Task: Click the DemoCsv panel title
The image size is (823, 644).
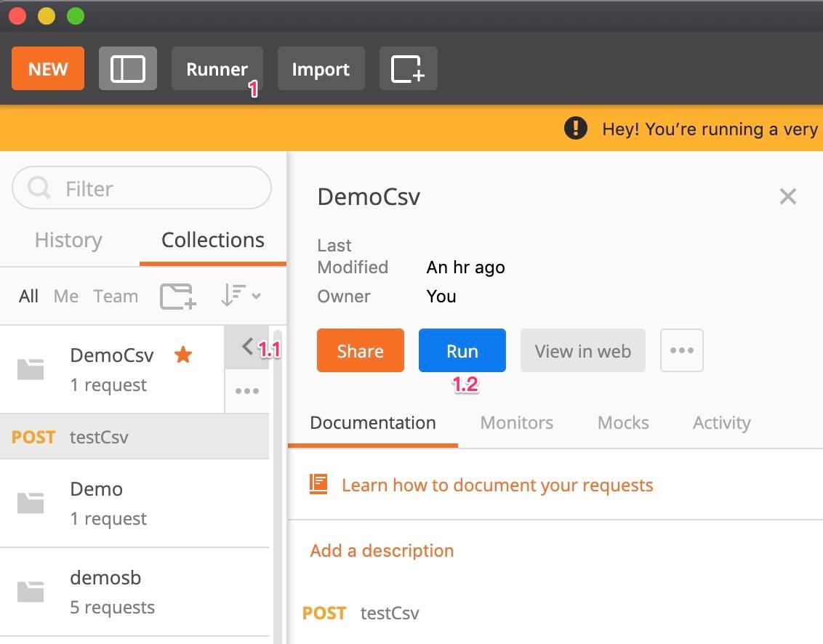Action: (369, 197)
